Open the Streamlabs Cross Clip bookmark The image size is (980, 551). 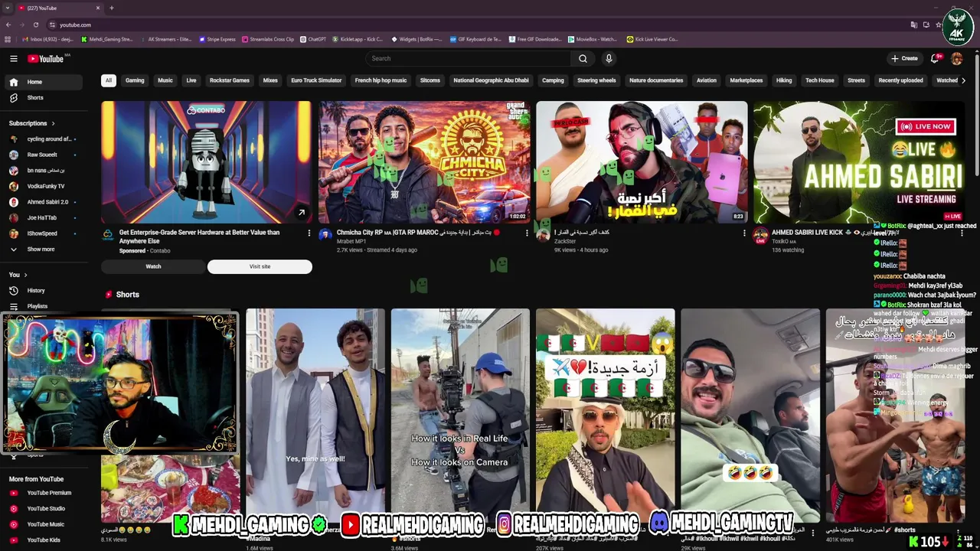point(268,39)
